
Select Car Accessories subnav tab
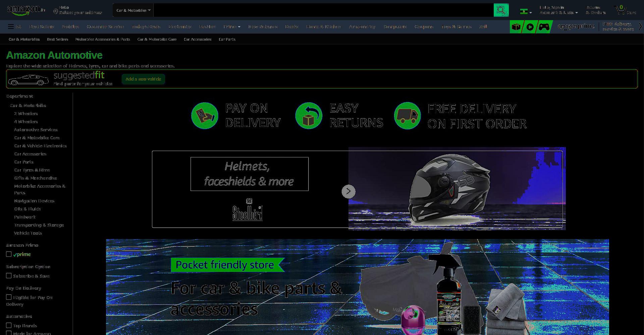pos(198,39)
